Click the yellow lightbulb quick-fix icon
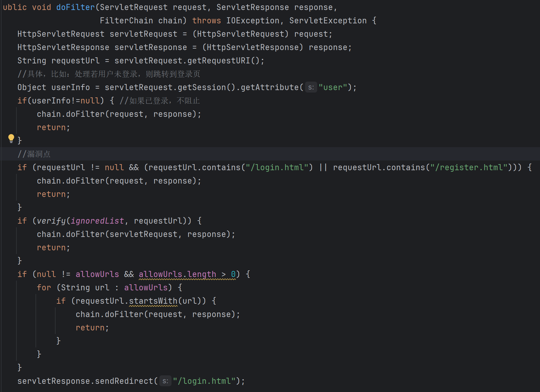This screenshot has width=540, height=392. point(11,138)
